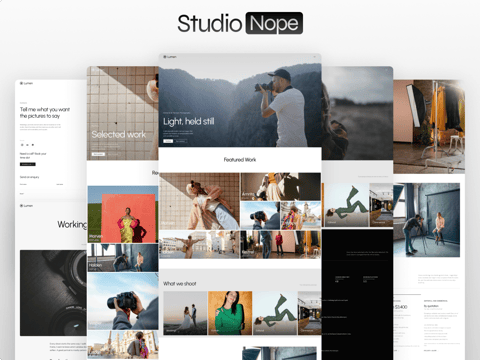This screenshot has width=480, height=360.
Task: Click the Lumen logo above Working heading
Action: pos(26,206)
